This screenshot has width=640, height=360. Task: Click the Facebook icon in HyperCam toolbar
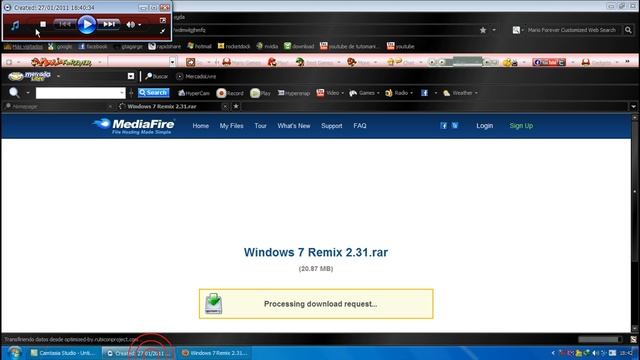coord(424,93)
